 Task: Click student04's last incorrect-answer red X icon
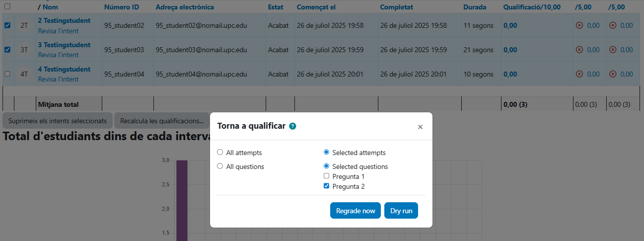tap(613, 74)
